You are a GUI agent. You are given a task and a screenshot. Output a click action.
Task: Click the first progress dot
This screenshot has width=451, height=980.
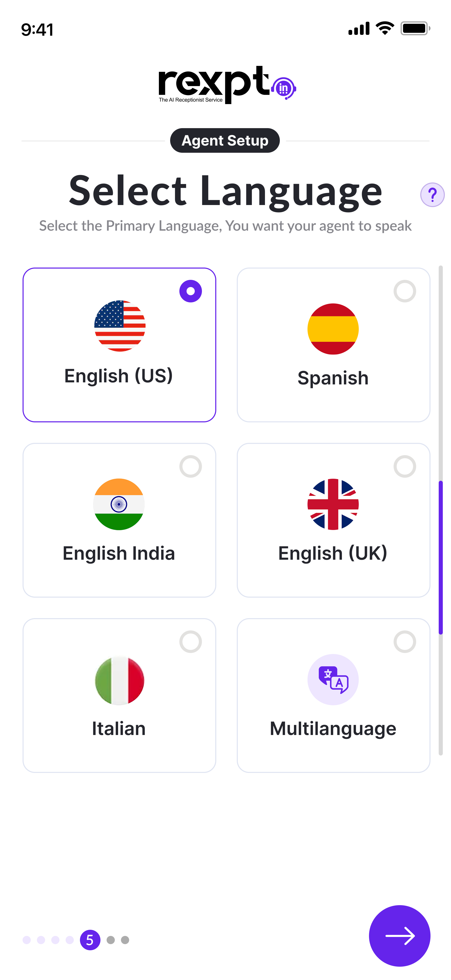pyautogui.click(x=27, y=940)
